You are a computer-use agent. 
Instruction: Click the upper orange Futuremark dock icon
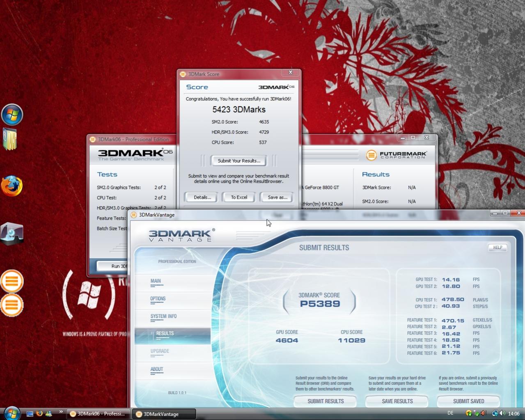coord(12,281)
